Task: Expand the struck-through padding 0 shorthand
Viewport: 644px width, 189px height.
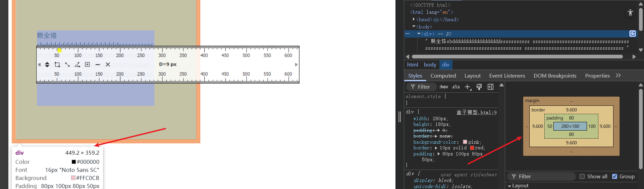Action: tap(439, 130)
